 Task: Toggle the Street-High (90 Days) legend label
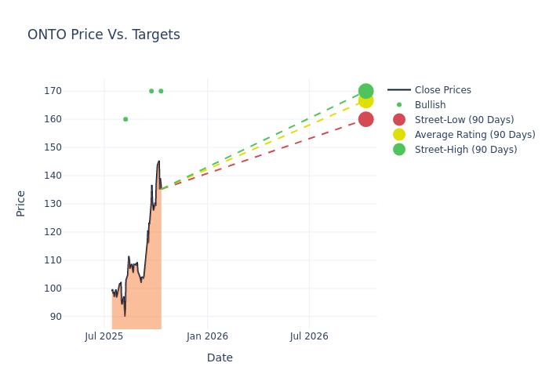click(466, 150)
